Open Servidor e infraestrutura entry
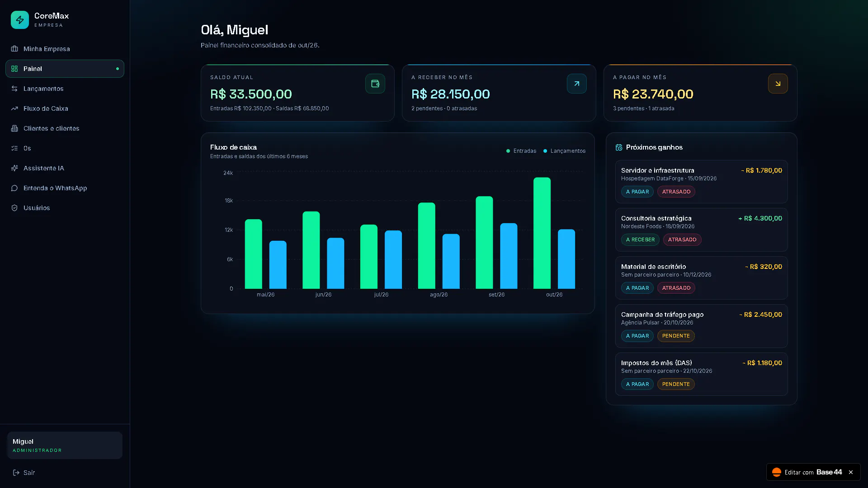This screenshot has width=868, height=488. click(x=701, y=182)
